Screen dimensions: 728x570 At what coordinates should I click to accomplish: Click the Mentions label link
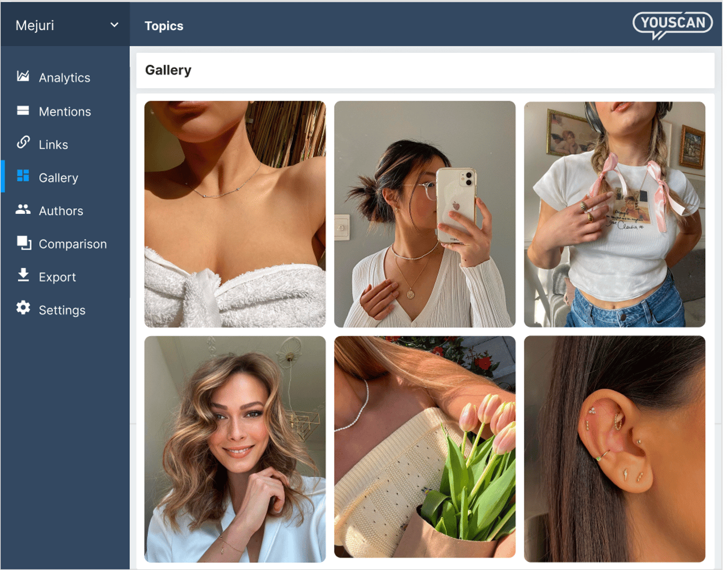click(64, 111)
